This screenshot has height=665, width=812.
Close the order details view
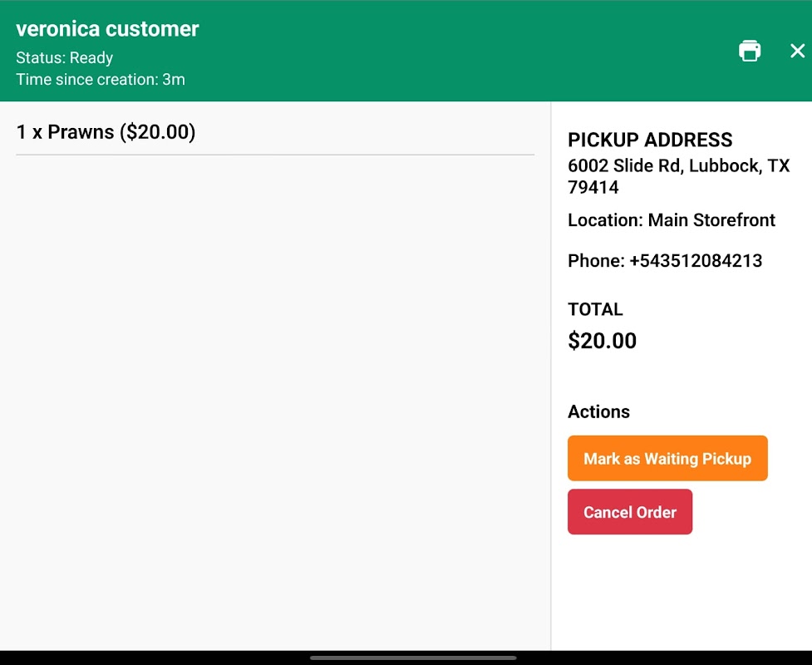pyautogui.click(x=797, y=51)
